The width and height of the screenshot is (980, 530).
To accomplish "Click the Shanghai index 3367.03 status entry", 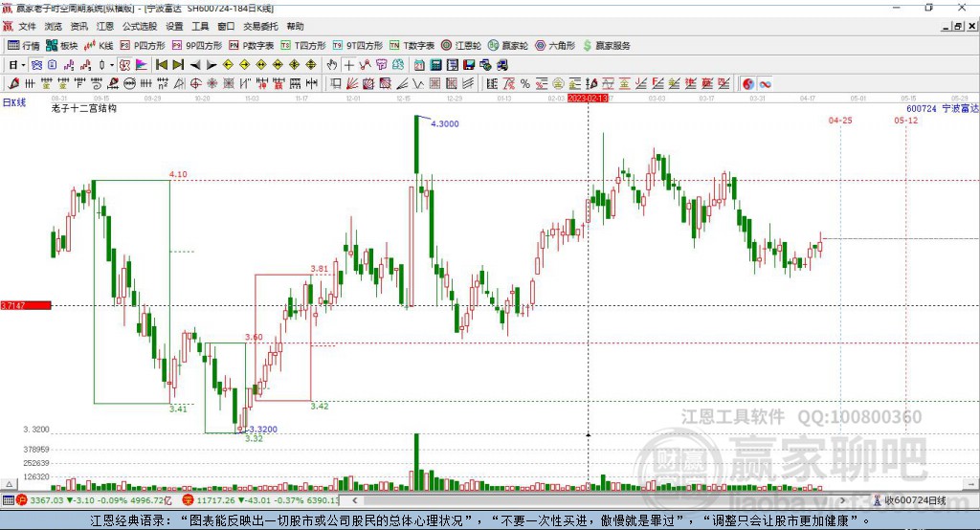I will pos(94,500).
